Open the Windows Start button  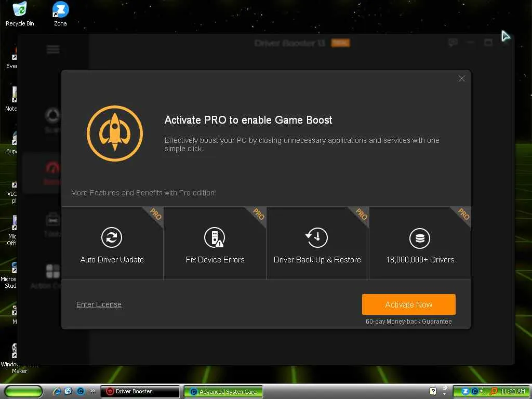pos(23,392)
